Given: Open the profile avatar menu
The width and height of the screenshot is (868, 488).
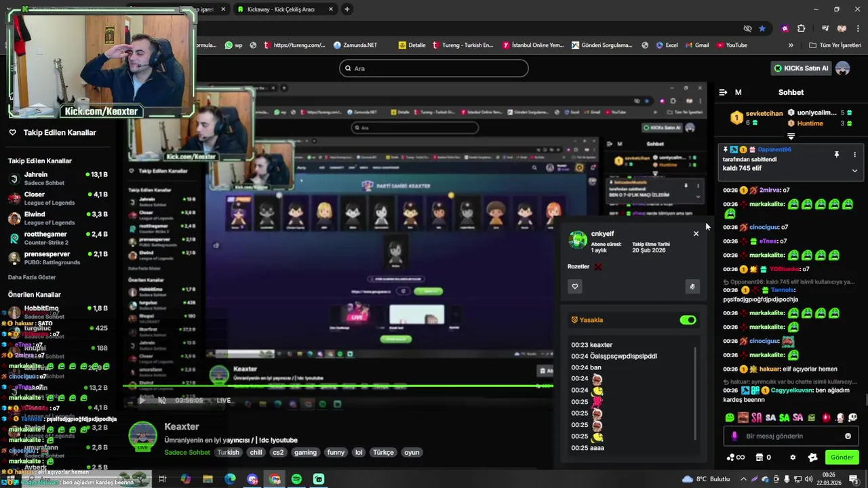Looking at the screenshot, I should [x=843, y=68].
